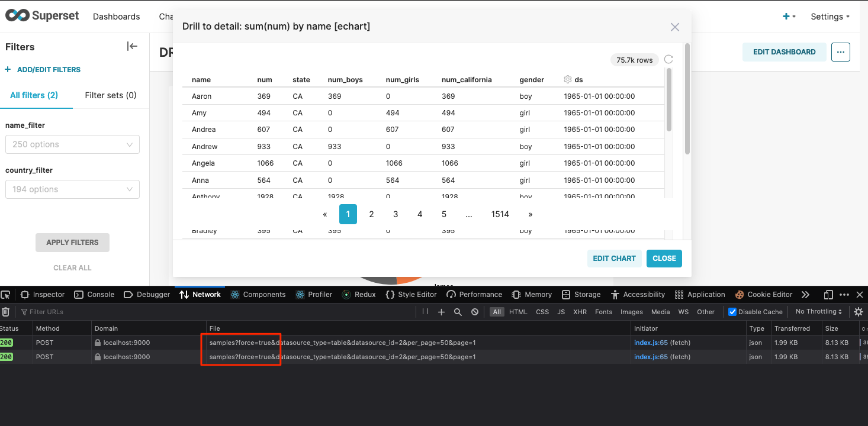This screenshot has width=868, height=426.
Task: Open the Redux devtools tab
Action: 359,295
